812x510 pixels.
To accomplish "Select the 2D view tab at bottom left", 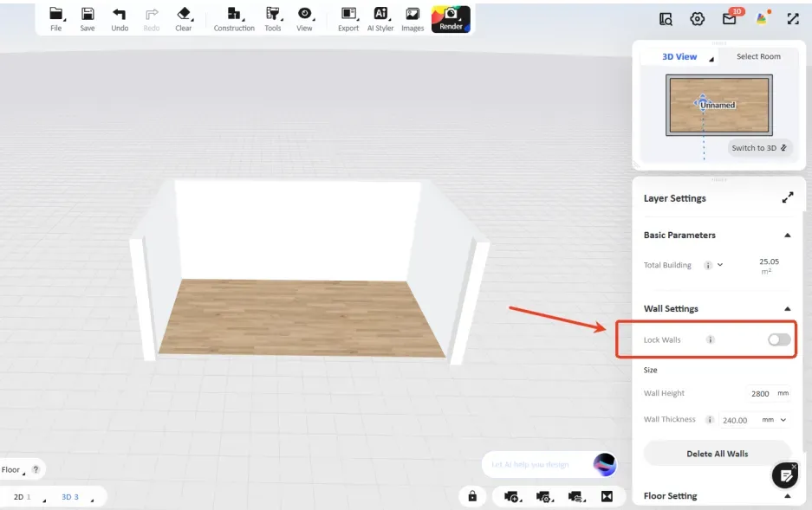I will (19, 497).
